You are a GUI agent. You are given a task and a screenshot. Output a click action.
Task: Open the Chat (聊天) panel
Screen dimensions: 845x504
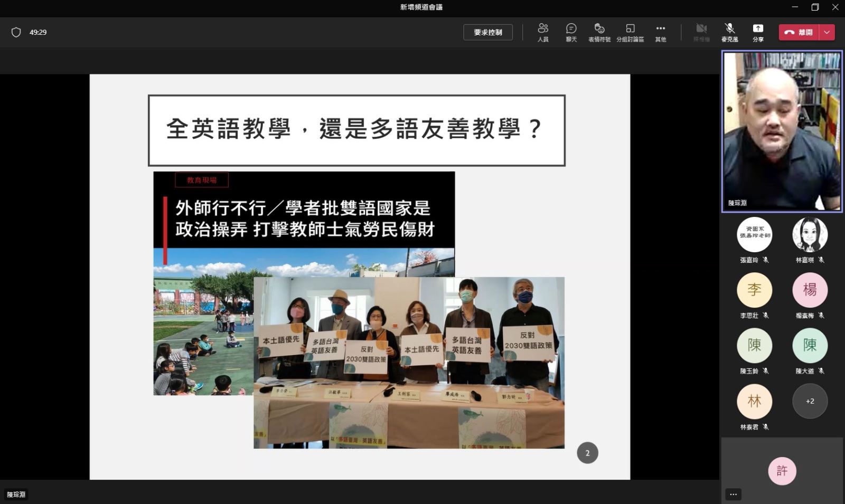[571, 32]
